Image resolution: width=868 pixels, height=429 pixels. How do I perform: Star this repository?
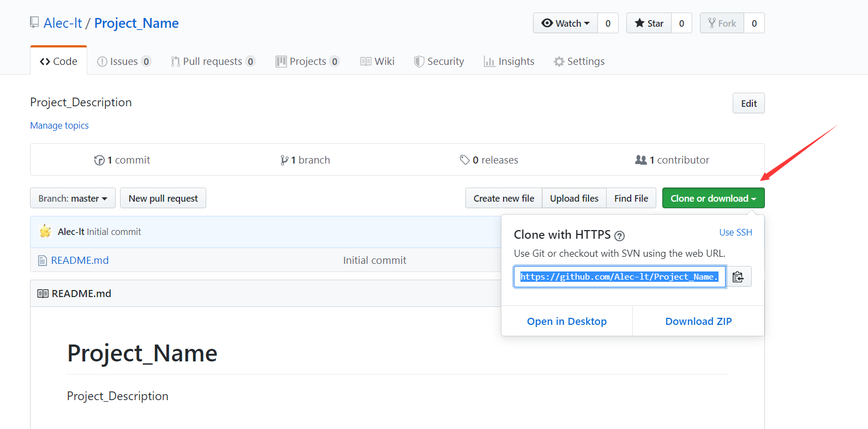click(649, 23)
